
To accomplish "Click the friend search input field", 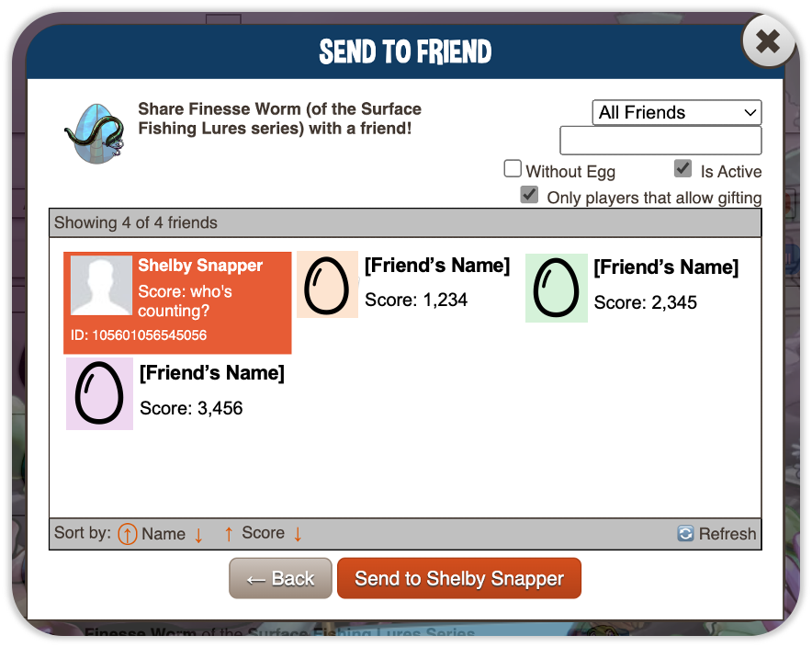I will [x=660, y=141].
